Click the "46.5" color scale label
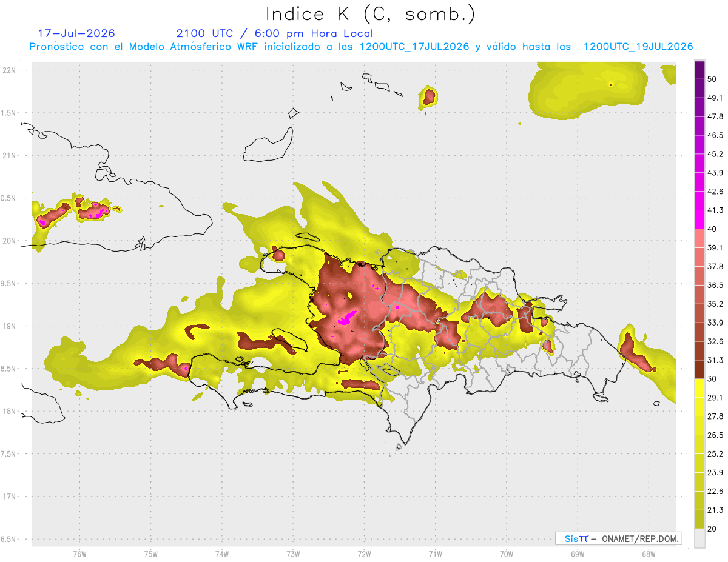This screenshot has height=562, width=728. (x=716, y=135)
